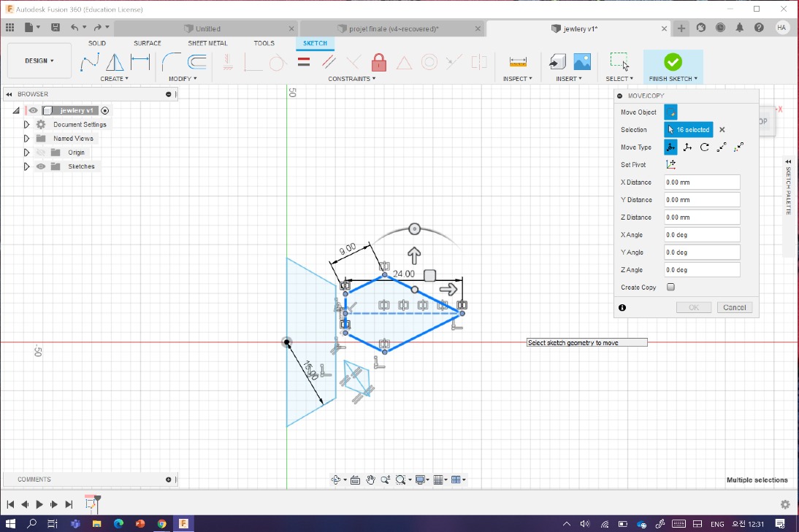
Task: Switch to the Untitled document tab
Action: pyautogui.click(x=208, y=28)
